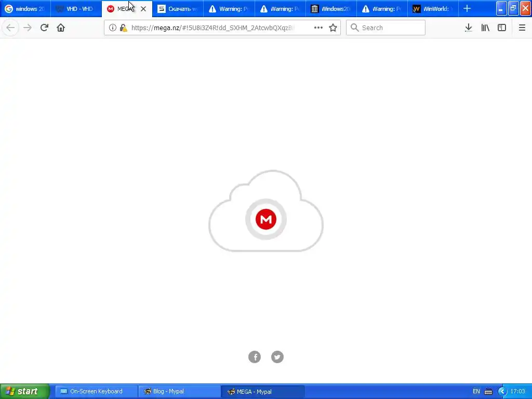This screenshot has height=399, width=532.
Task: Open the hamburger application menu
Action: pyautogui.click(x=522, y=28)
